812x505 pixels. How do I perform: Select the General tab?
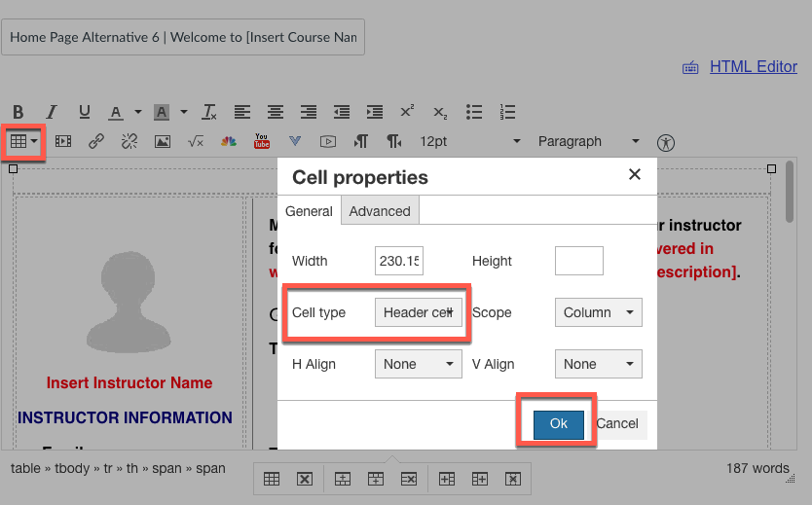click(x=309, y=211)
